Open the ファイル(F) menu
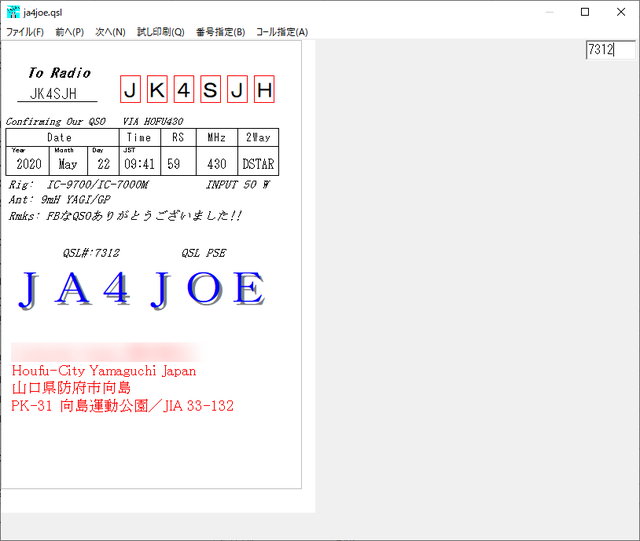This screenshot has width=640, height=541. coord(25,32)
